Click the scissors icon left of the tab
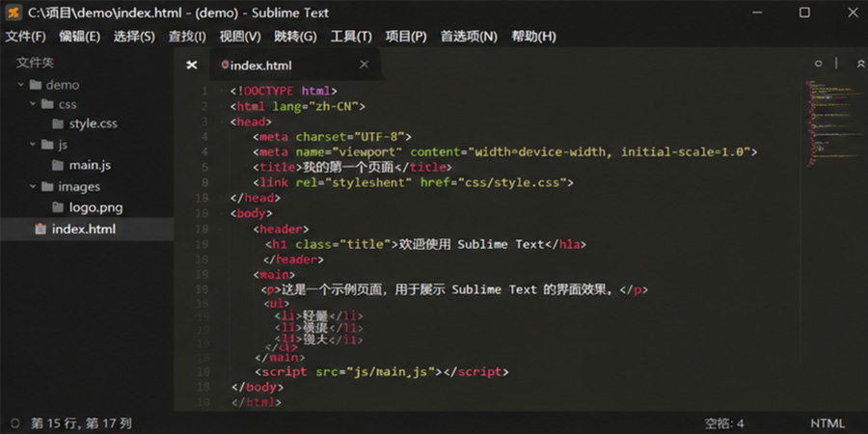This screenshot has width=868, height=434. (x=192, y=66)
